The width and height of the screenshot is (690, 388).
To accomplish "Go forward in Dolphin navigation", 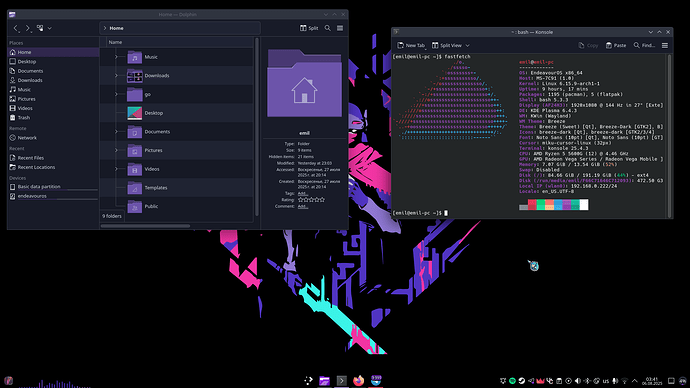I will [28, 28].
